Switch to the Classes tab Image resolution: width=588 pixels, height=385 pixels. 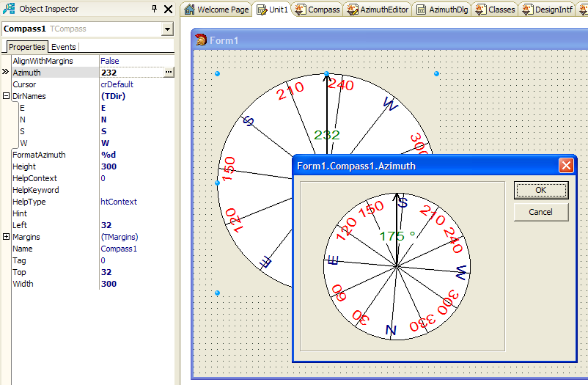tap(495, 10)
